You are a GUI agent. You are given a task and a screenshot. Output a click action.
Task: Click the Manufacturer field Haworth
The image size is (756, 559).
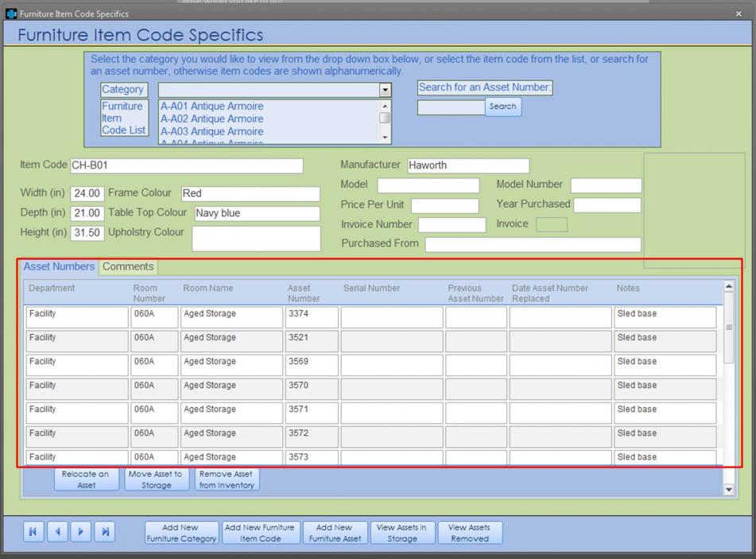[x=468, y=165]
